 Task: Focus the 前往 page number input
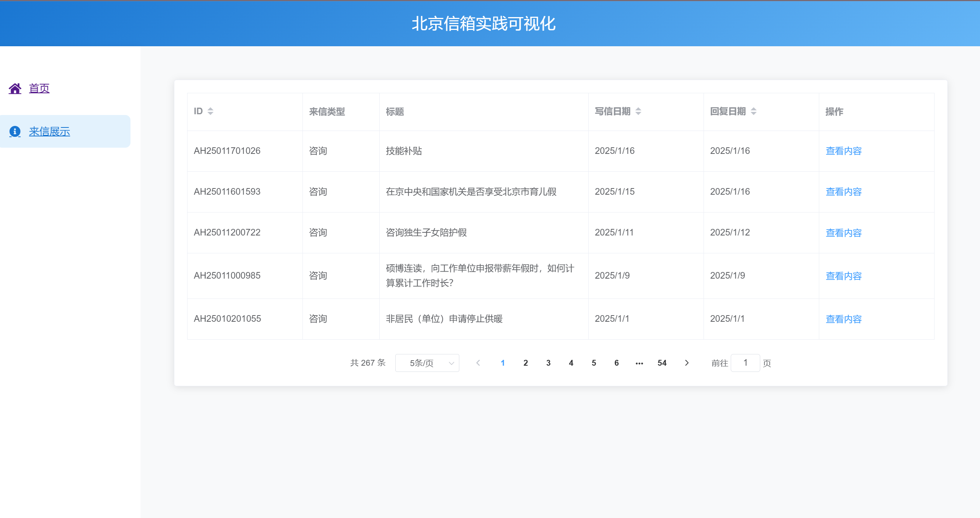(x=745, y=363)
